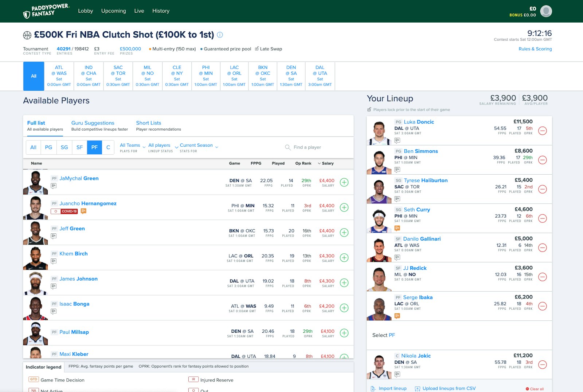Add Khem Birch using plus icon
The image size is (583, 392).
344,258
